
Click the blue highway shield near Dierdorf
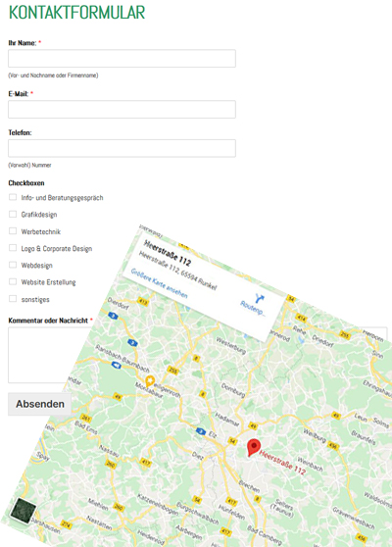pos(113,316)
